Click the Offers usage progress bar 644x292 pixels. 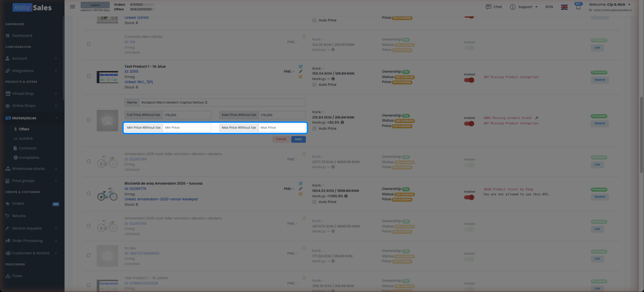click(x=142, y=9)
